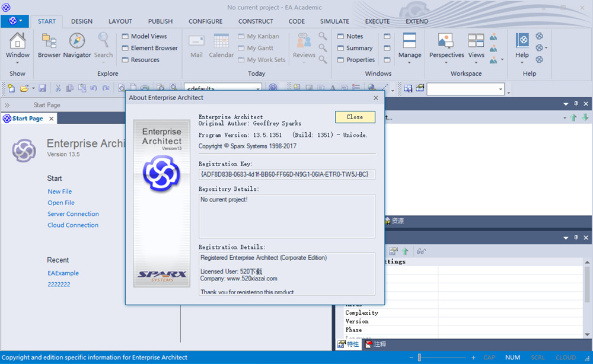This screenshot has width=593, height=364.
Task: Click the properties panel scroll down arrow
Action: point(587,334)
